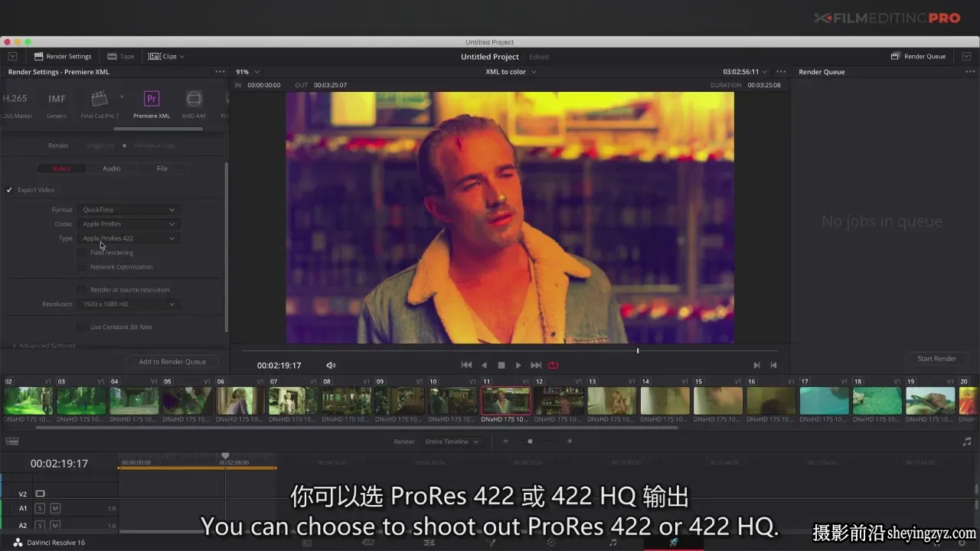980x551 pixels.
Task: Enable Use Constant Bit Rate
Action: coord(82,328)
